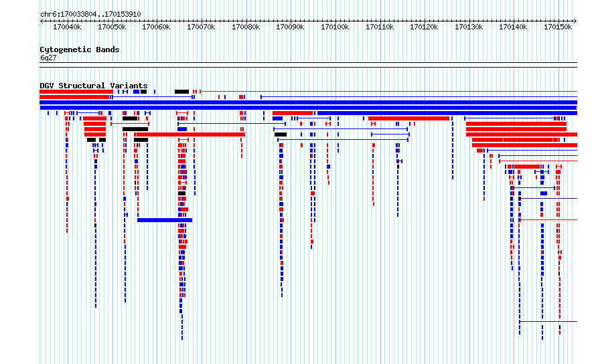Pick the 170130k ruler mark
596x364 pixels.
(469, 27)
